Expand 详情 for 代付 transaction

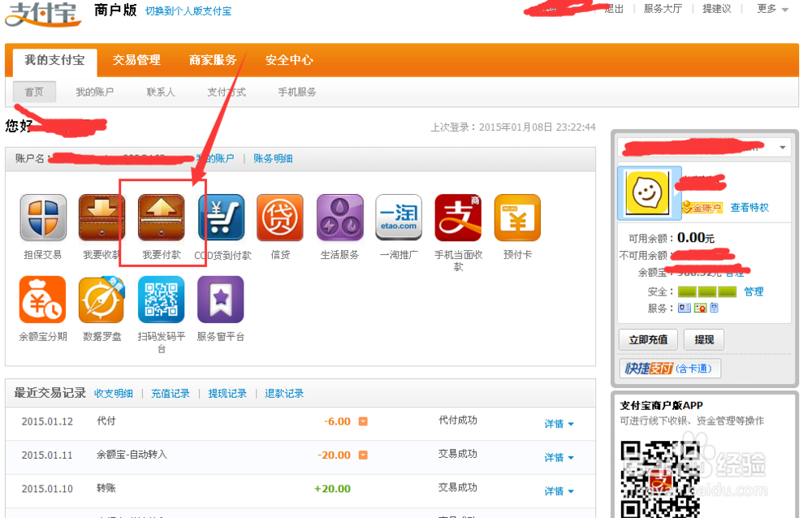click(559, 424)
